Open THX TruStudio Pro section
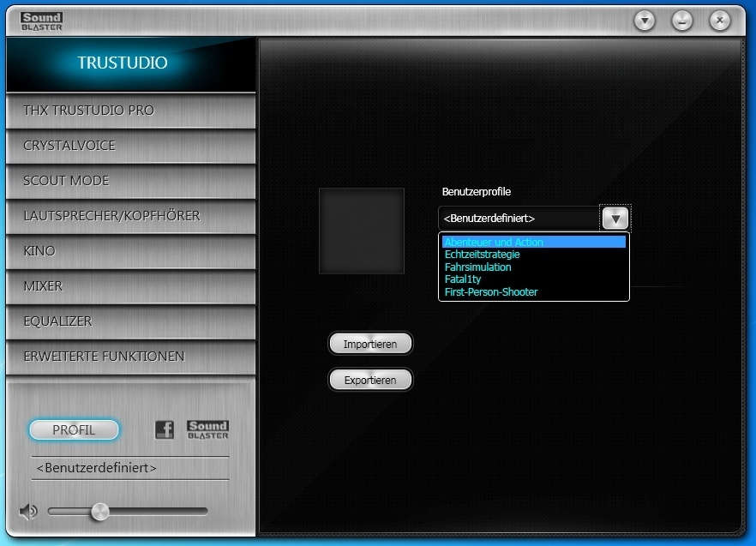756x546 pixels. coord(130,111)
